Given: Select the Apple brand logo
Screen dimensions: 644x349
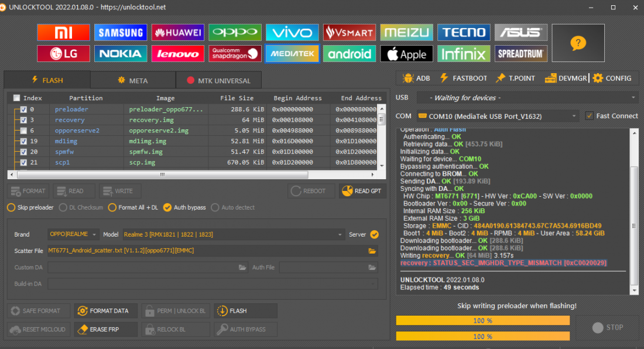Looking at the screenshot, I should [x=407, y=54].
